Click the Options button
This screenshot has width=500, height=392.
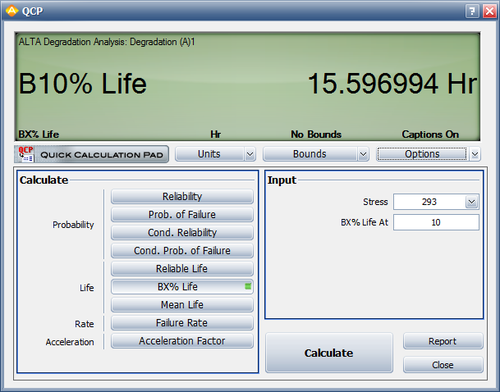click(x=422, y=154)
